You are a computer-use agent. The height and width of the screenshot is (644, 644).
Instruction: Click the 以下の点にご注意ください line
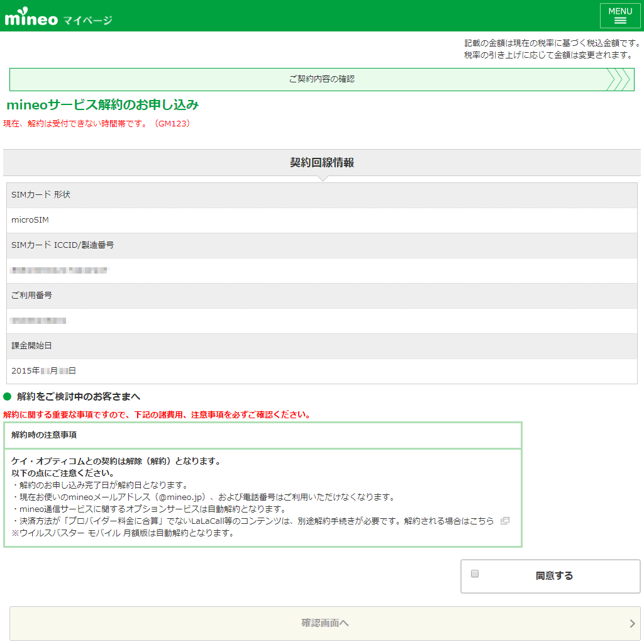pyautogui.click(x=63, y=473)
